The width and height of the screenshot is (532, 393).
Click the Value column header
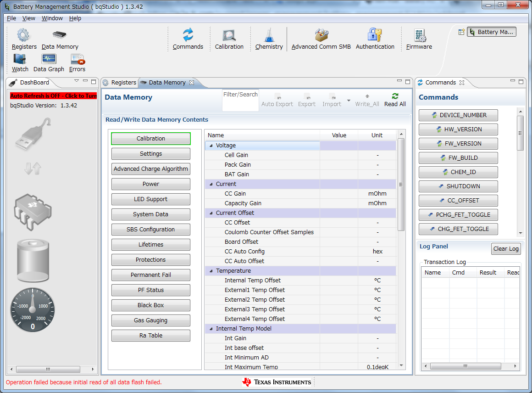pos(339,135)
